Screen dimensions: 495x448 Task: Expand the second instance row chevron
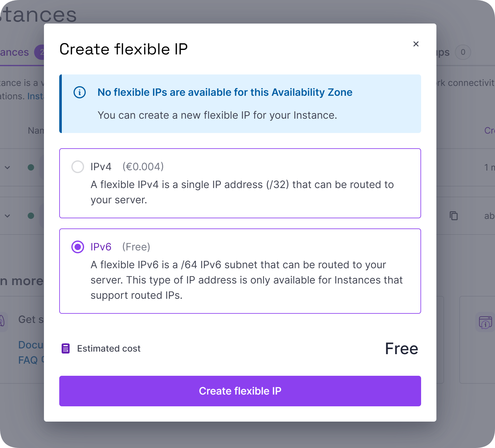click(x=7, y=216)
